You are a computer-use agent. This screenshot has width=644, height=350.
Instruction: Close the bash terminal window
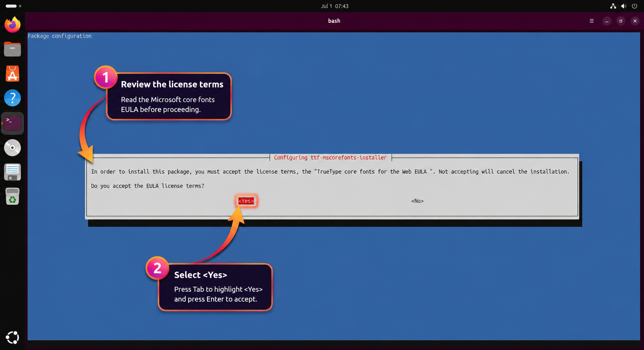coord(635,21)
